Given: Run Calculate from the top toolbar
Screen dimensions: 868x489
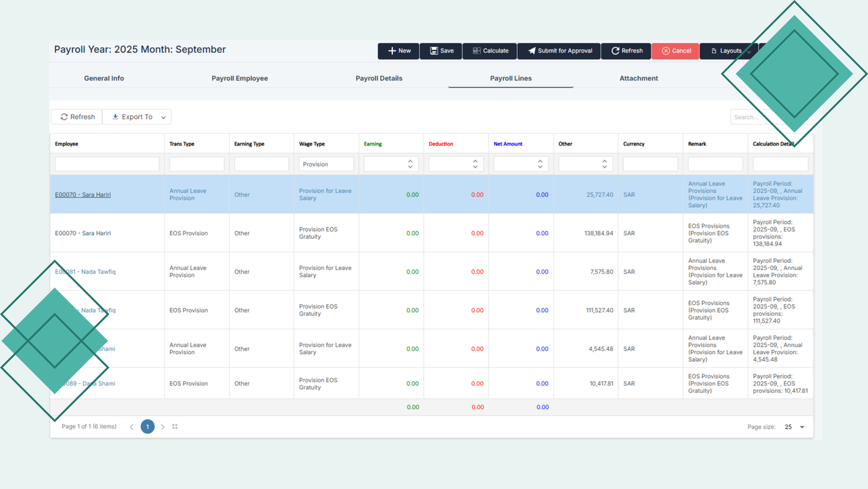Looking at the screenshot, I should coord(490,51).
